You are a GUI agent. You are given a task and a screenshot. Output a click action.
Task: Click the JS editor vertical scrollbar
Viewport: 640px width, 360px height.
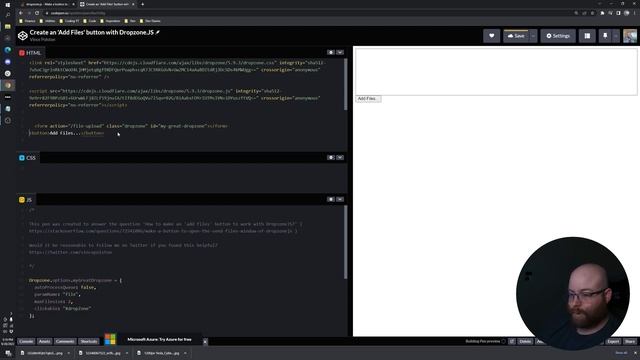click(345, 242)
